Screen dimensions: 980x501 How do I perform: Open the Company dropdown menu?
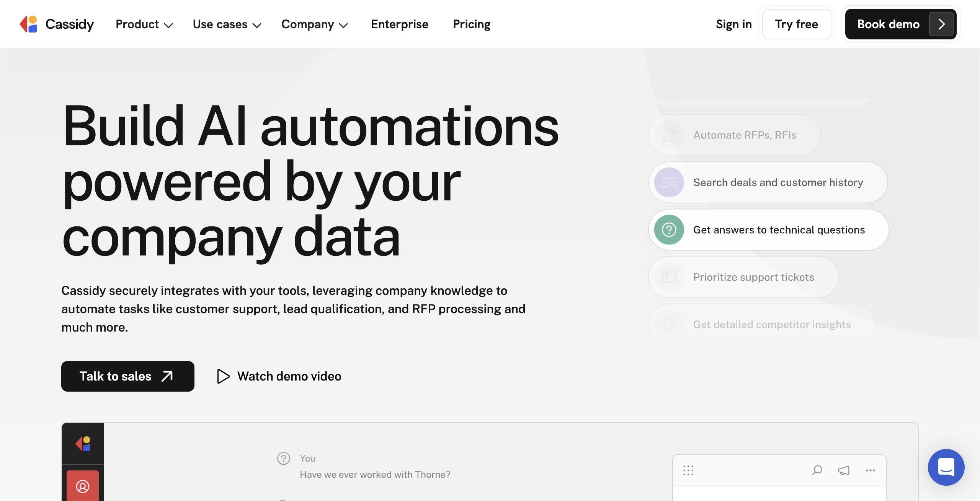pyautogui.click(x=314, y=24)
